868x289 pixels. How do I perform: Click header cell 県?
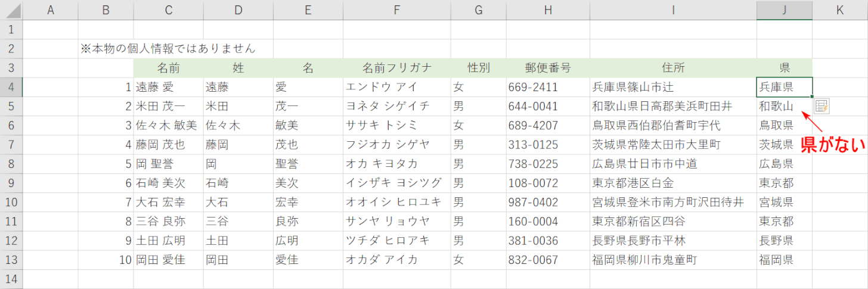785,68
